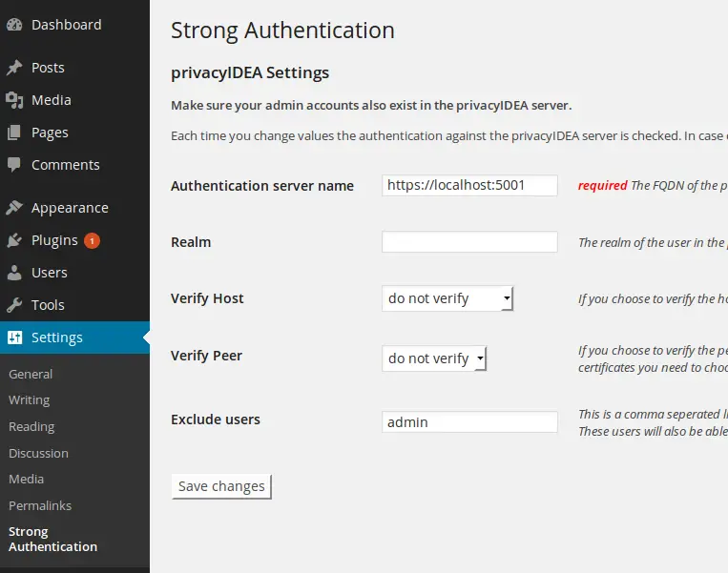Open Strong Authentication submenu item
The width and height of the screenshot is (728, 573).
(52, 539)
